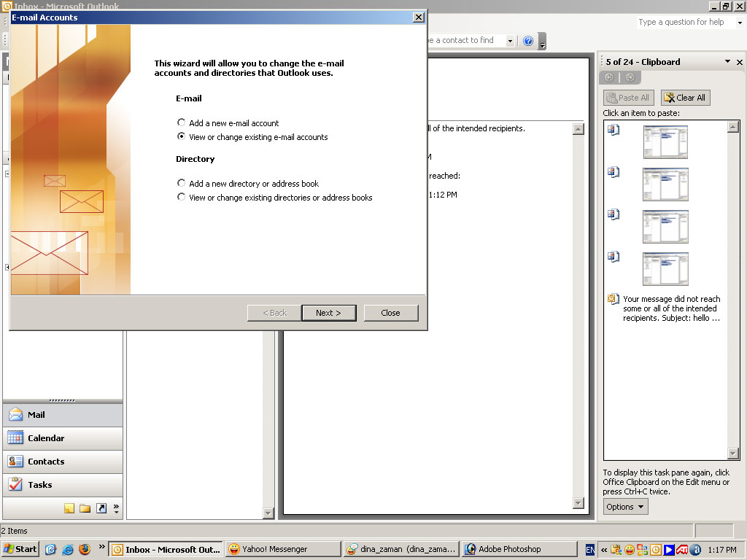Click the EN language indicator in taskbar
The width and height of the screenshot is (747, 560).
coord(589,550)
